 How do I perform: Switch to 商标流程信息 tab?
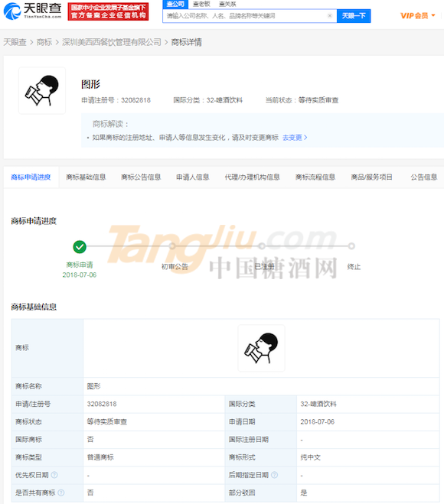(x=315, y=177)
